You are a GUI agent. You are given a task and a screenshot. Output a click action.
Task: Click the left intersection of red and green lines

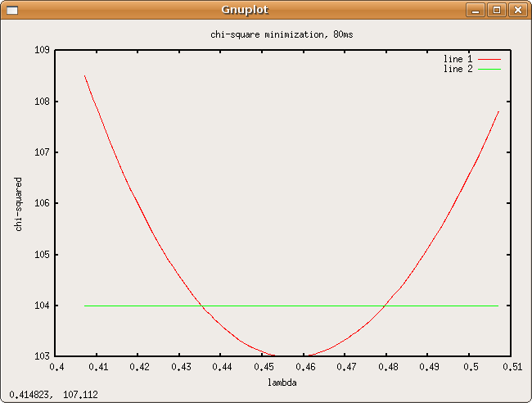tap(202, 306)
